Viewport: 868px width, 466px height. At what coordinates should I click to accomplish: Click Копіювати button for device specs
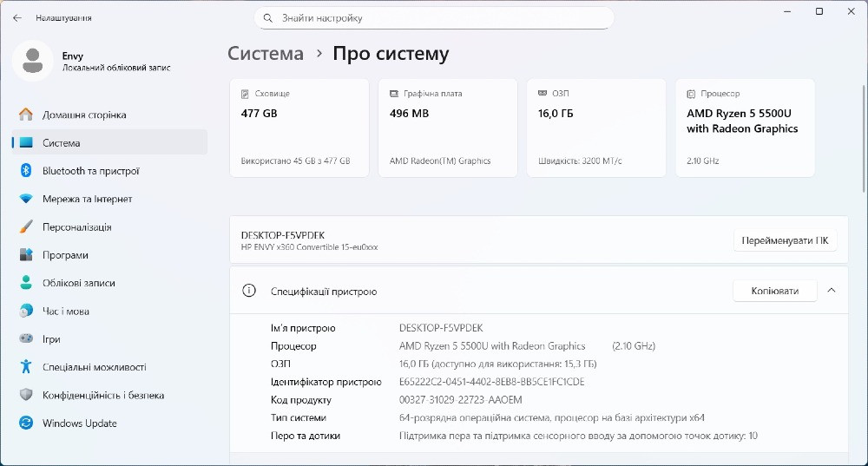tap(774, 291)
